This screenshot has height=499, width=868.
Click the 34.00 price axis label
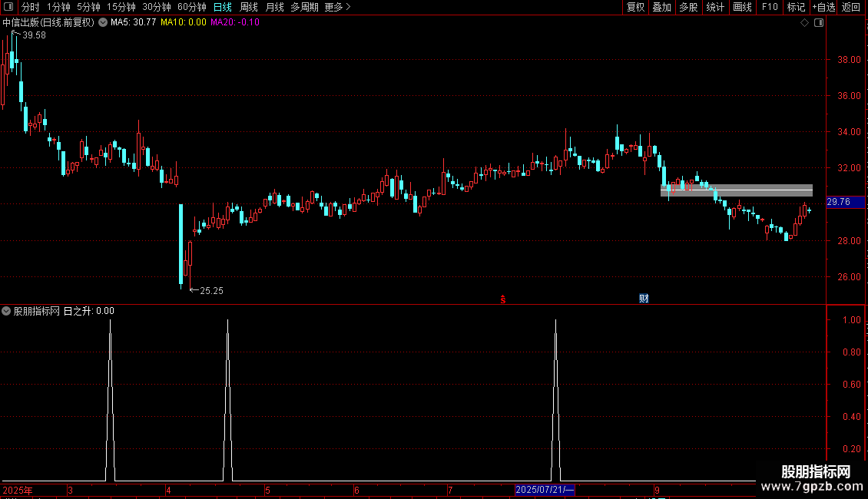coord(849,132)
